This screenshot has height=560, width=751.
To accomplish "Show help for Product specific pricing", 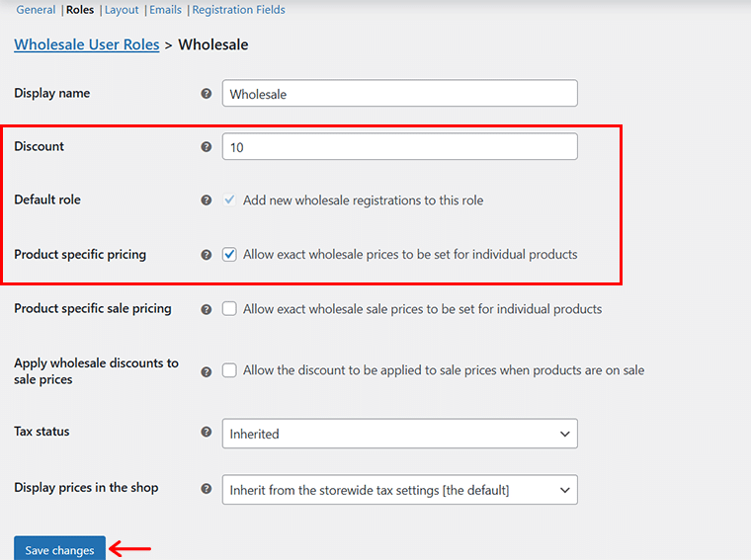I will pos(206,255).
